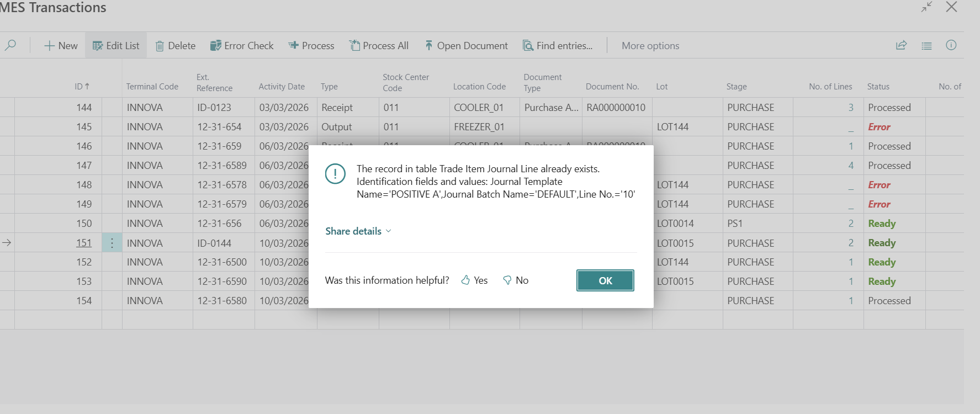Click New to add a transaction
The image size is (980, 414).
tap(61, 46)
